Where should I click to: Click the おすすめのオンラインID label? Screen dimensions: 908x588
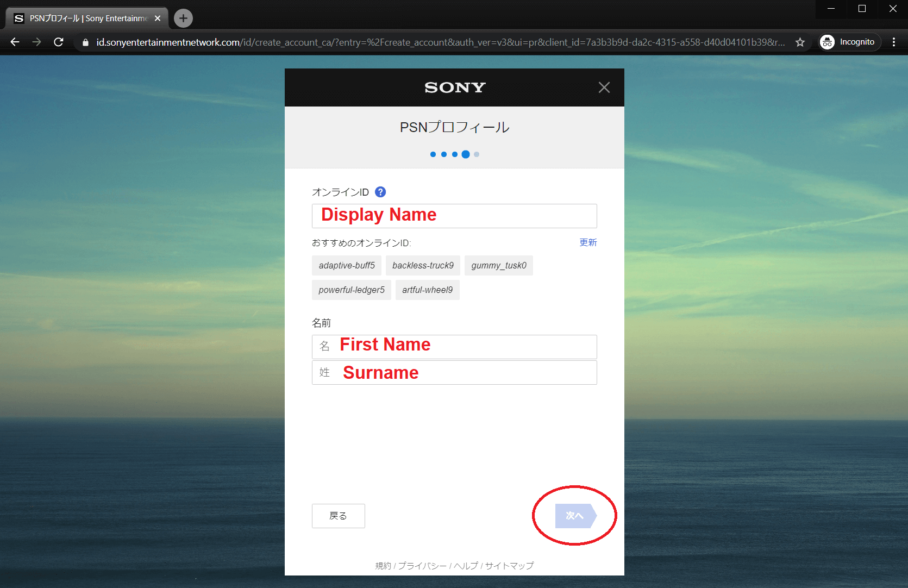click(361, 243)
